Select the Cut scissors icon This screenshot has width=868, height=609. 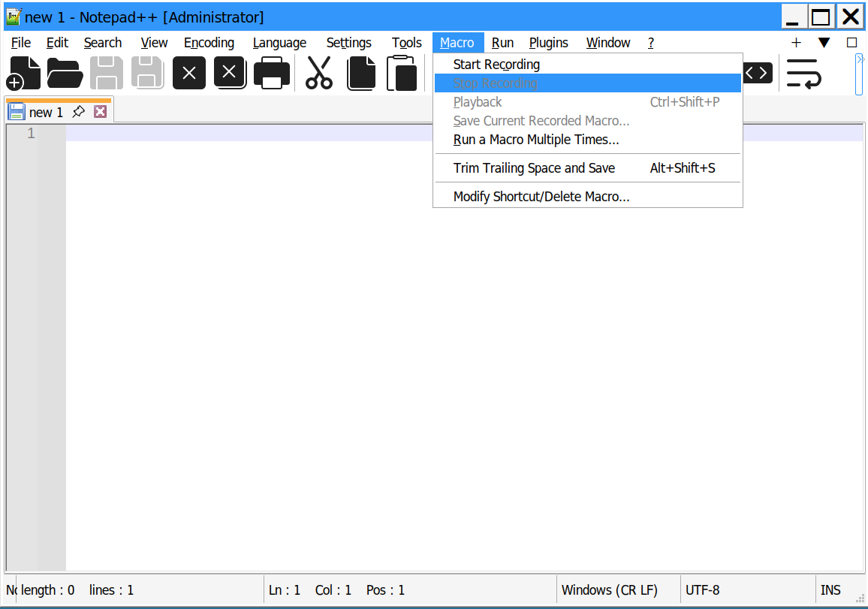coord(321,72)
